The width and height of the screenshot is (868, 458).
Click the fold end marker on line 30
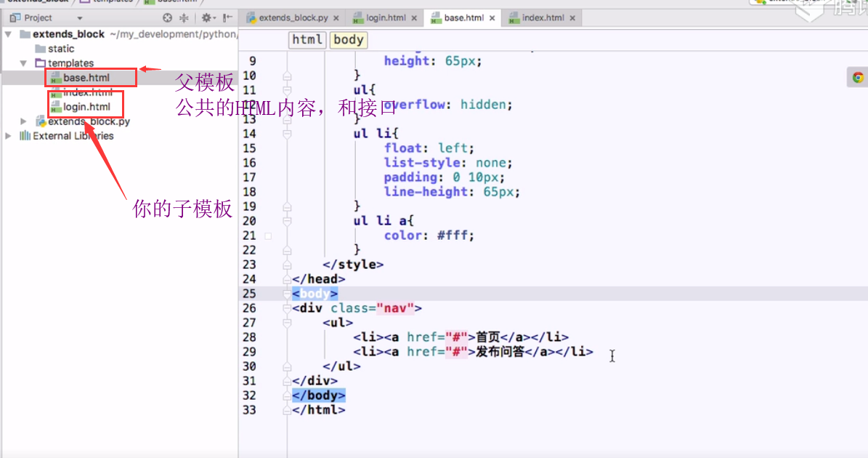(x=287, y=366)
